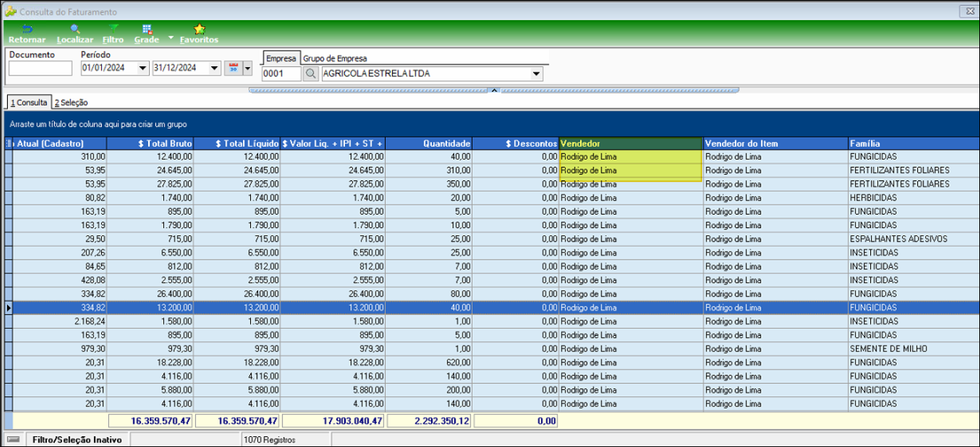Viewport: 980px width, 447px height.
Task: Click the Filtro/Seleção Inativo status label
Action: (x=77, y=440)
